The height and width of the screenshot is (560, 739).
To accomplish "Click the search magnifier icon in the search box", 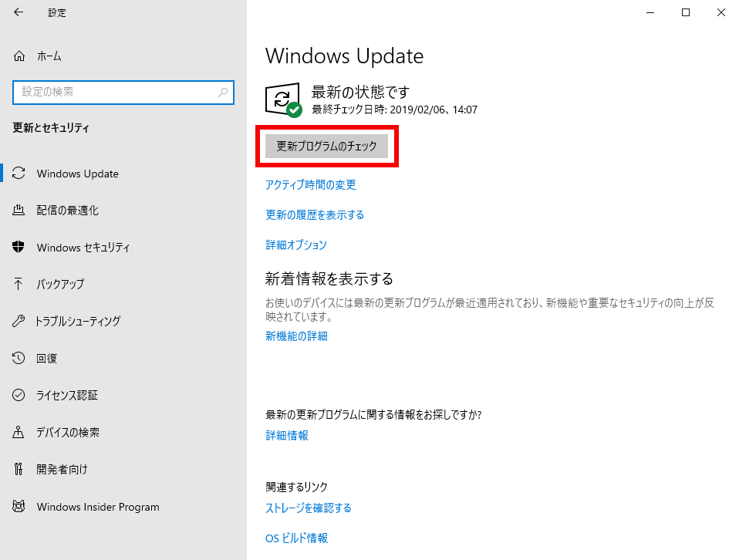I will (223, 92).
